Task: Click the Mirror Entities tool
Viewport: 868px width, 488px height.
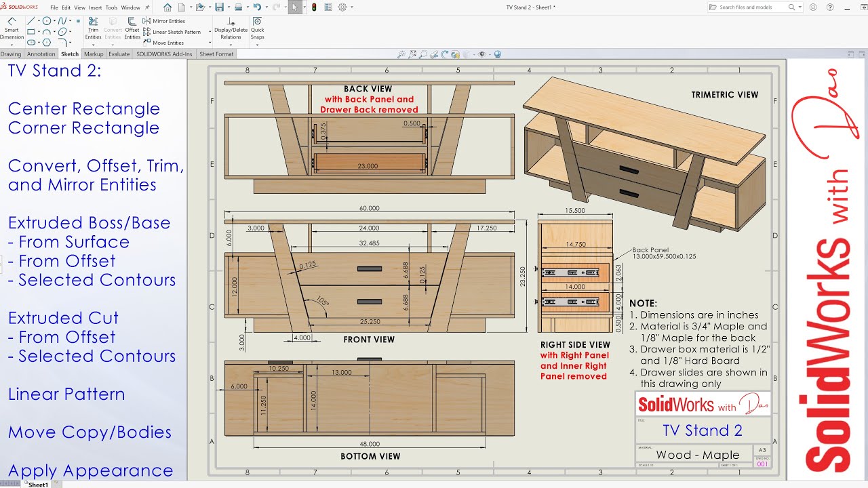Action: 163,21
